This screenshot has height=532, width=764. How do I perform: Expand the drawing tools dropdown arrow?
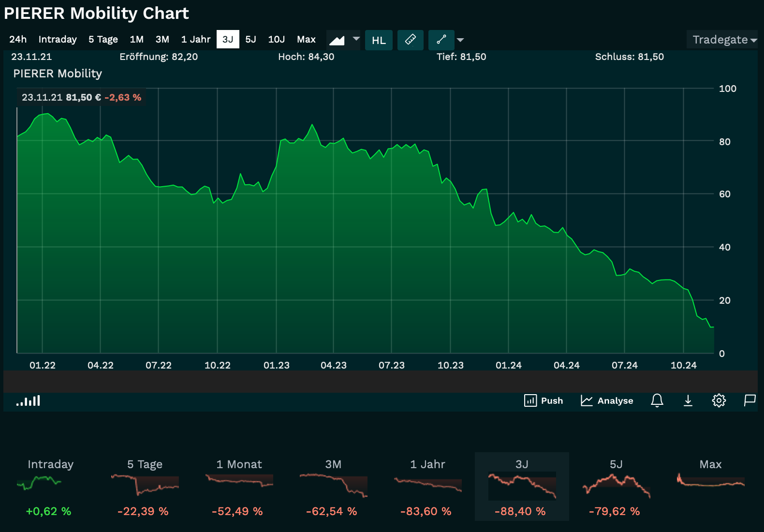(460, 40)
